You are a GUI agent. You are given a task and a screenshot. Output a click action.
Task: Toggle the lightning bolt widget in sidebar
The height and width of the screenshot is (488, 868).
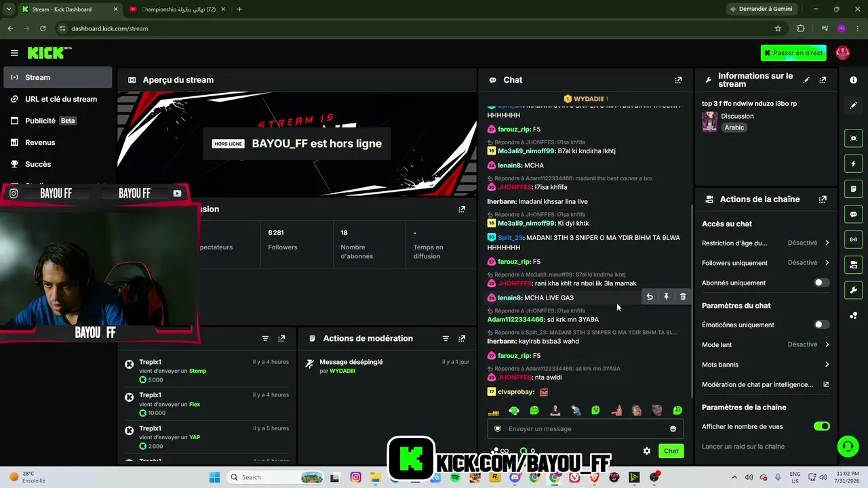pyautogui.click(x=854, y=163)
